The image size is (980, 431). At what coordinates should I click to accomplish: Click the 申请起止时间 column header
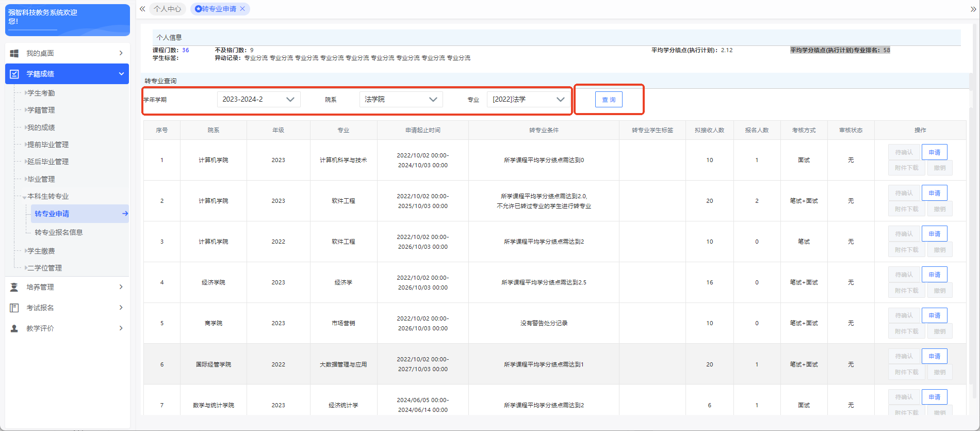pyautogui.click(x=422, y=130)
